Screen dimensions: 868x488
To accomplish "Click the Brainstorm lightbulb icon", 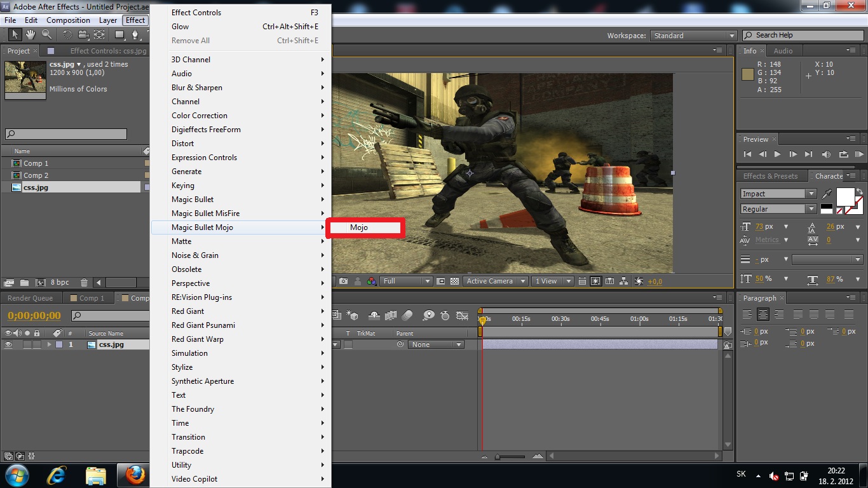I will click(429, 315).
